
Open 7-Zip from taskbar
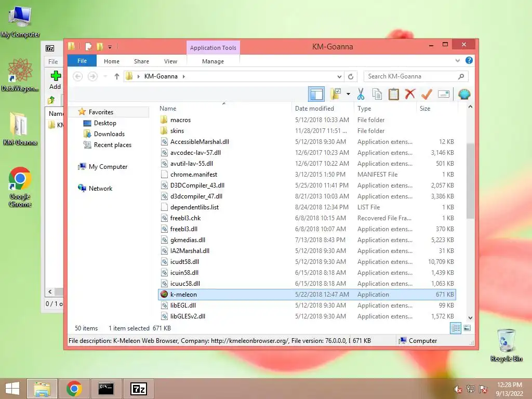[138, 389]
